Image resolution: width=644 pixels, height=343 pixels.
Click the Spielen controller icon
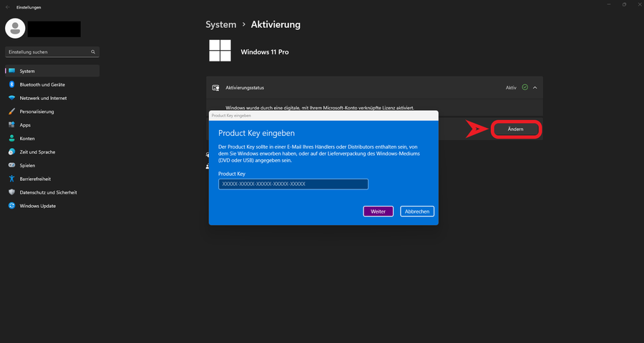coord(12,165)
